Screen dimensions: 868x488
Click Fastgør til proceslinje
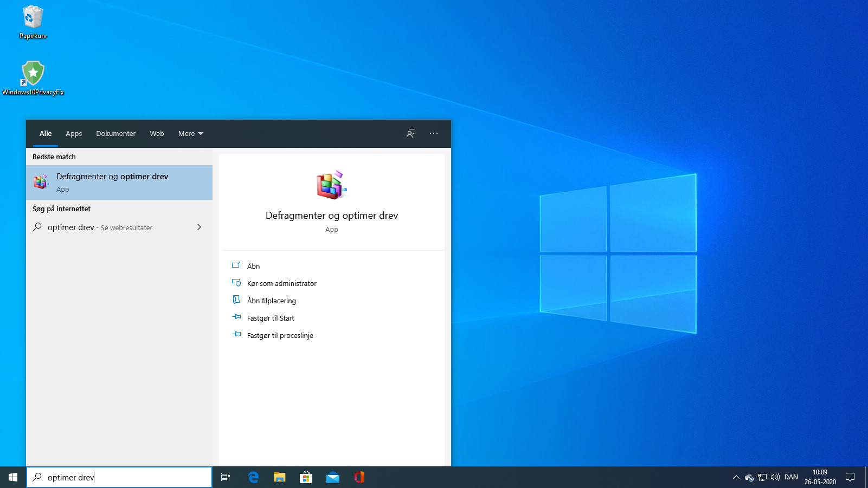(280, 336)
